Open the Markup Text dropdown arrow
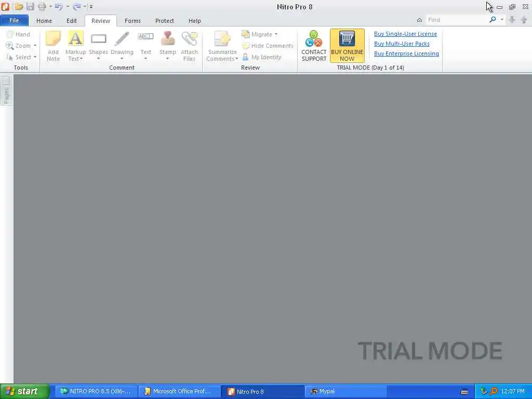The height and width of the screenshot is (399, 532). [x=81, y=59]
